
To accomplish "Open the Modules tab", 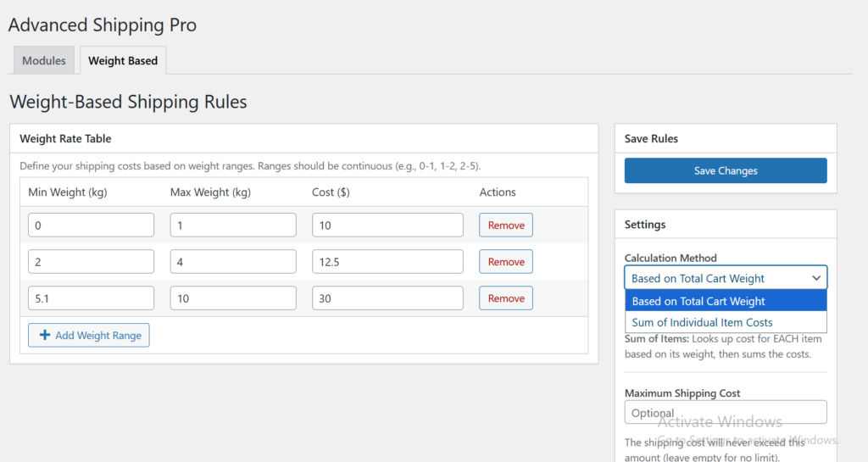I will [x=44, y=61].
